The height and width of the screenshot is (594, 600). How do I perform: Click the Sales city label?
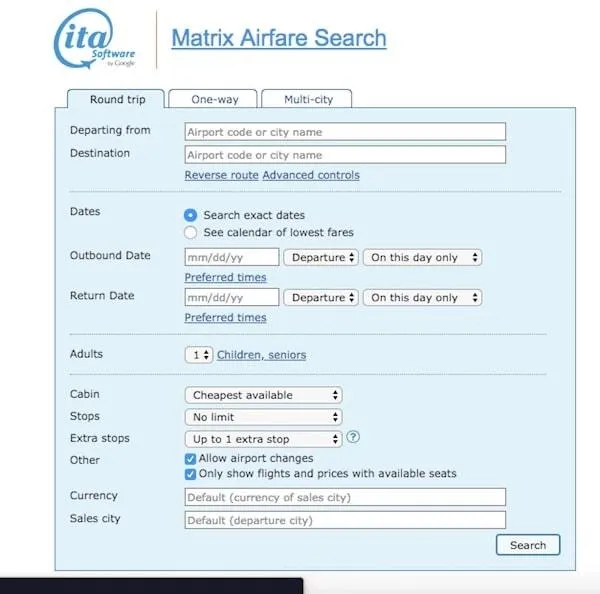tap(95, 519)
